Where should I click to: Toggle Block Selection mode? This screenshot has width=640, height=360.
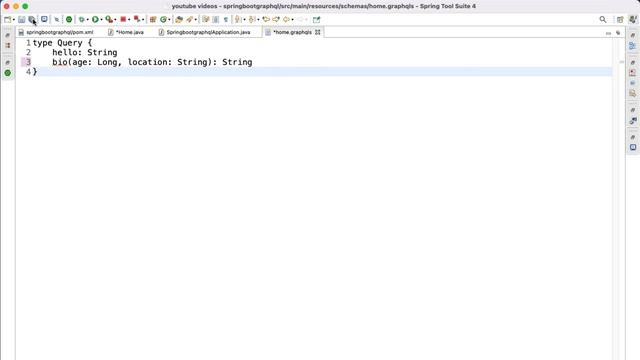[216, 19]
